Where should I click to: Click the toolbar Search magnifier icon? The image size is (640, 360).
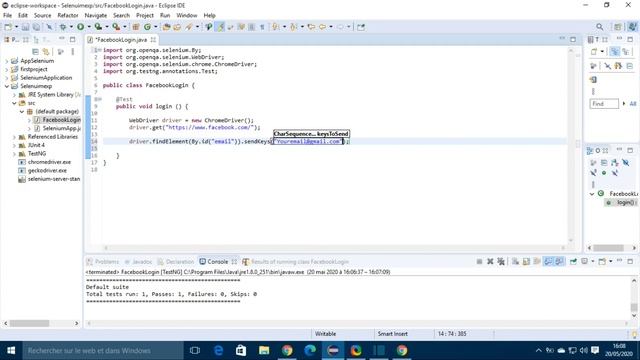(599, 27)
